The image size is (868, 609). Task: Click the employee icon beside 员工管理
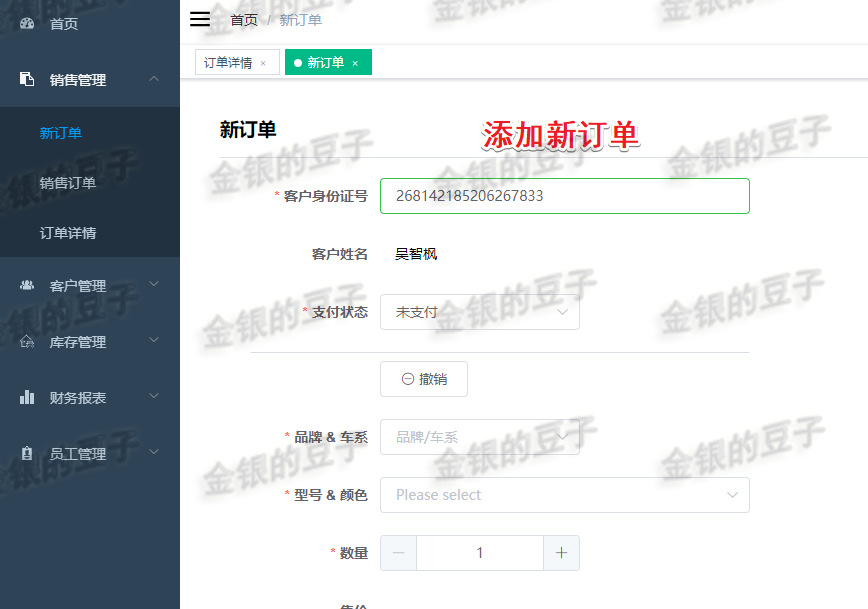[x=25, y=452]
